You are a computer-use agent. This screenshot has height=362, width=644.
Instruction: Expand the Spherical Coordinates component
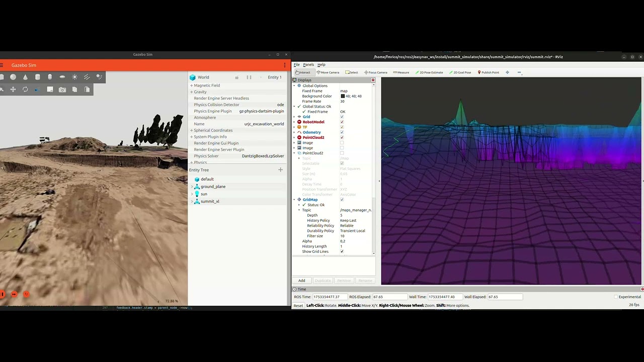click(191, 130)
